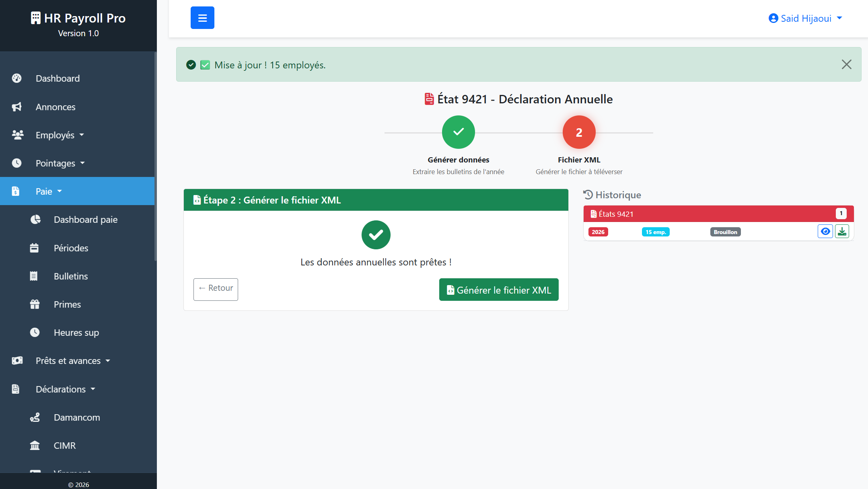View the 2026 état with eye icon
The height and width of the screenshot is (489, 868).
pyautogui.click(x=825, y=232)
